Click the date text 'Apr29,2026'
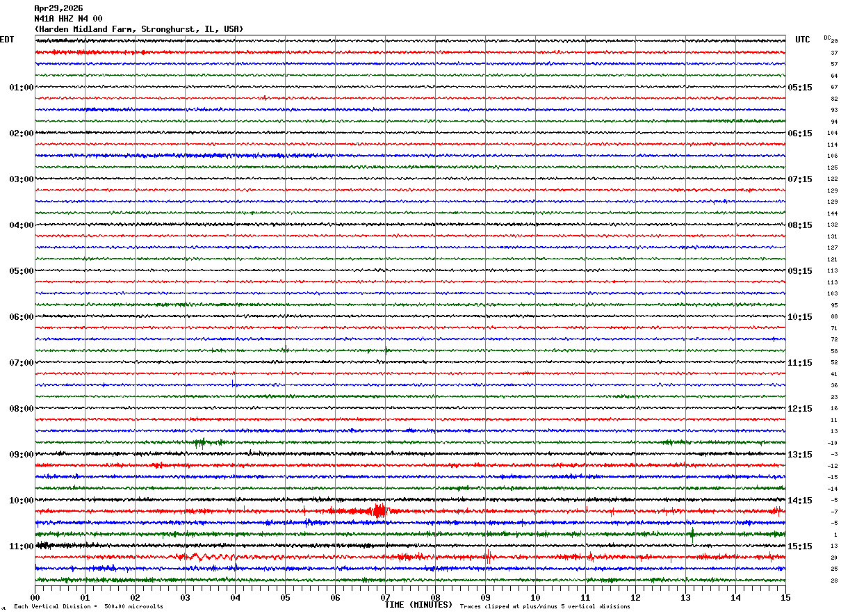 tap(58, 8)
